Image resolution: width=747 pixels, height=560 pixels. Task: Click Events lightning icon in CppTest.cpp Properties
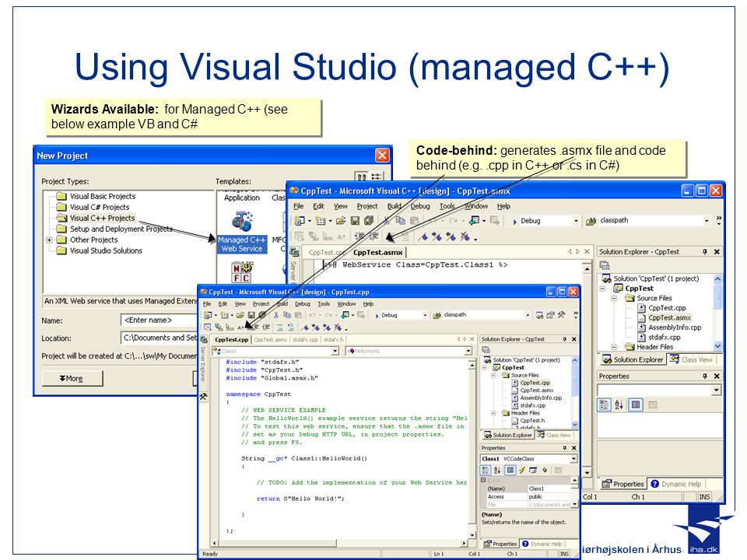(521, 470)
